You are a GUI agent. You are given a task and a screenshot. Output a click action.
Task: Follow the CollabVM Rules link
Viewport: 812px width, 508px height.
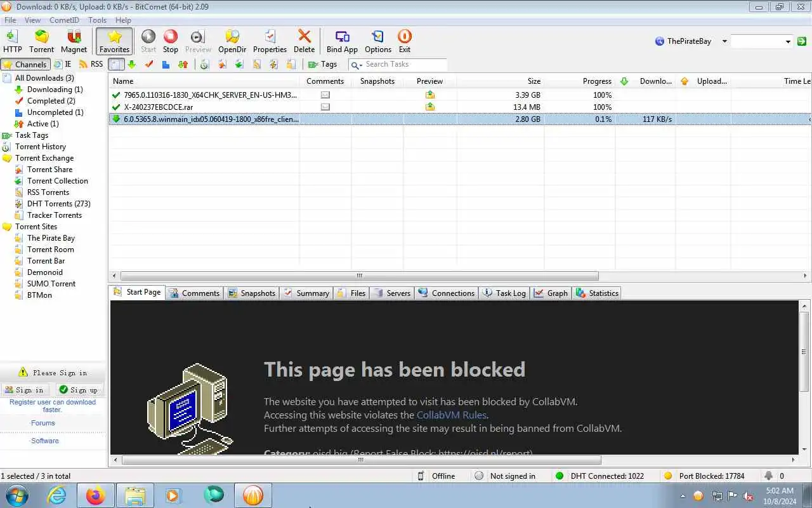[452, 415]
